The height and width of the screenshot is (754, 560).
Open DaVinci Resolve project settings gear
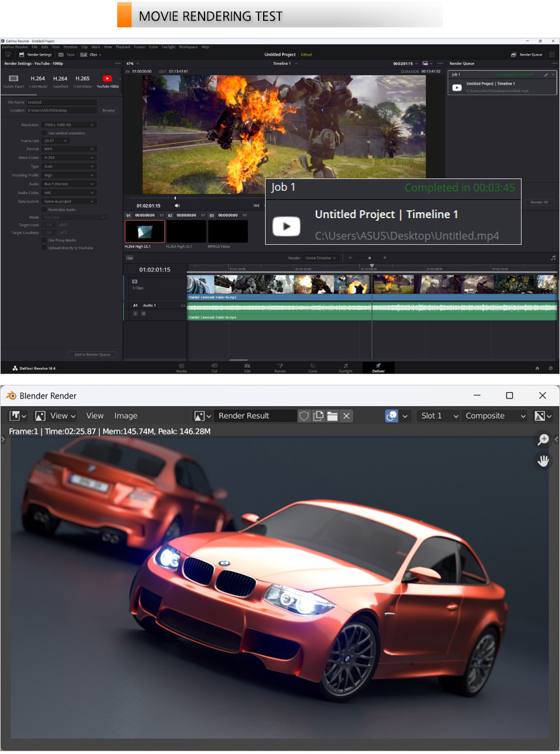551,369
